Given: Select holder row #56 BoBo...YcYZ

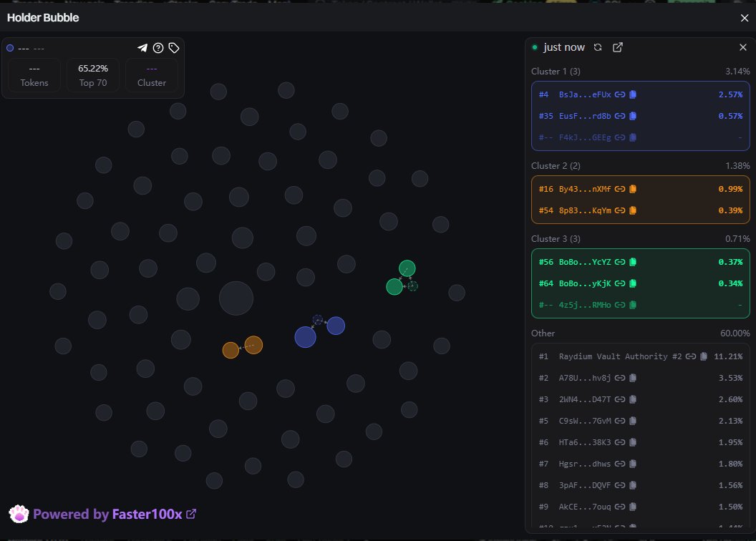Looking at the screenshot, I should [640, 262].
